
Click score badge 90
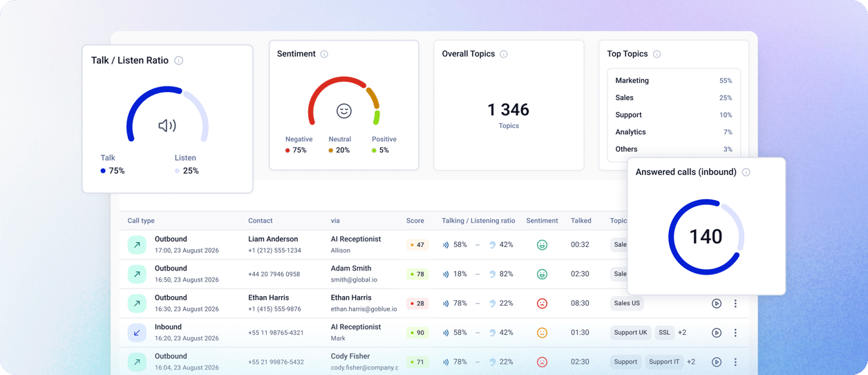417,333
